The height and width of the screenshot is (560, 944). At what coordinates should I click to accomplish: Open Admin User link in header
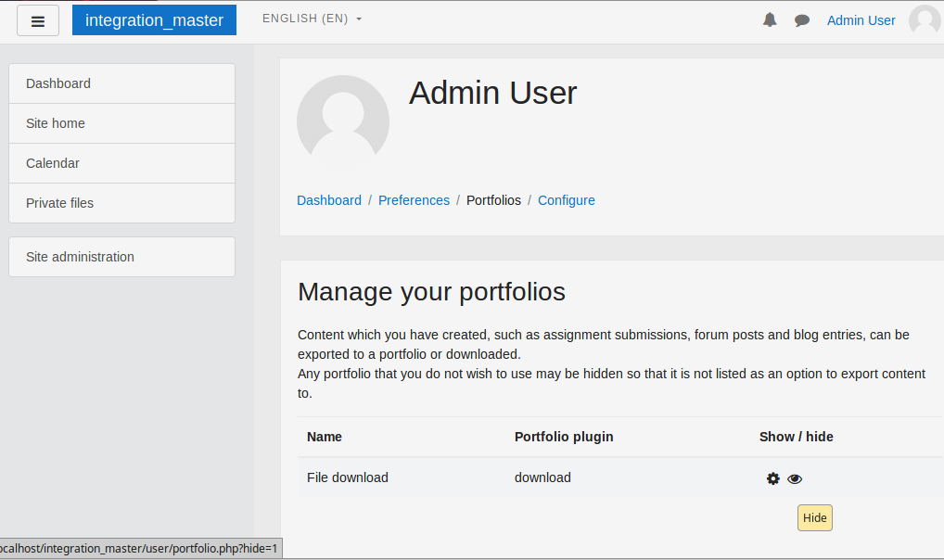point(861,20)
